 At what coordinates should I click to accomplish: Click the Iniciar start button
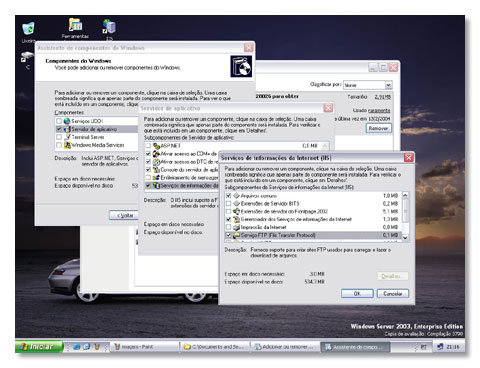point(39,347)
